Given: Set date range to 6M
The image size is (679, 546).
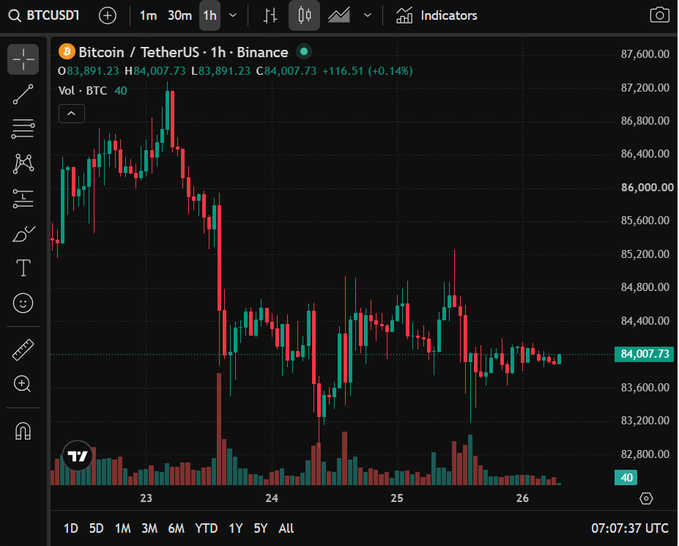Looking at the screenshot, I should 176,528.
